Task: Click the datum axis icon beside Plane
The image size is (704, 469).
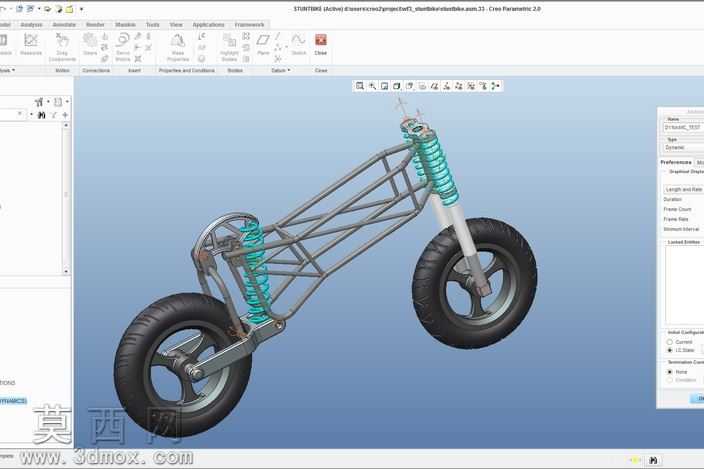Action: click(x=278, y=37)
